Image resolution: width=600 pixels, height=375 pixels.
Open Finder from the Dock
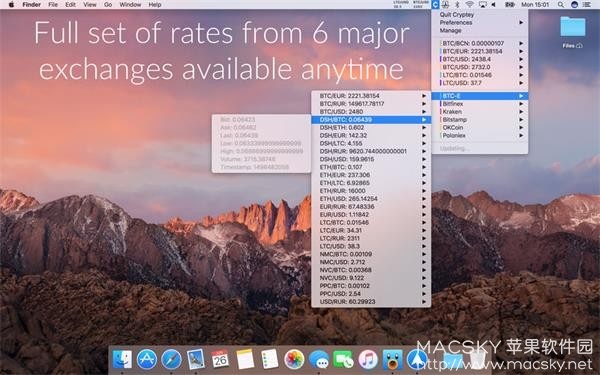pos(122,360)
